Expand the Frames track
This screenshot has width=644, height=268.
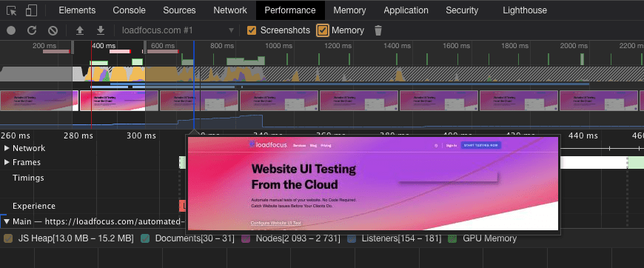tap(7, 162)
